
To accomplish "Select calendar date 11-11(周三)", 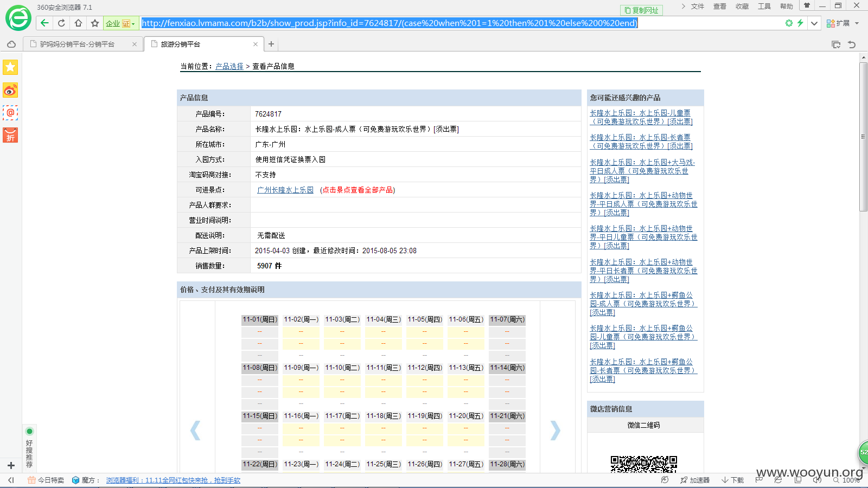I will point(384,368).
